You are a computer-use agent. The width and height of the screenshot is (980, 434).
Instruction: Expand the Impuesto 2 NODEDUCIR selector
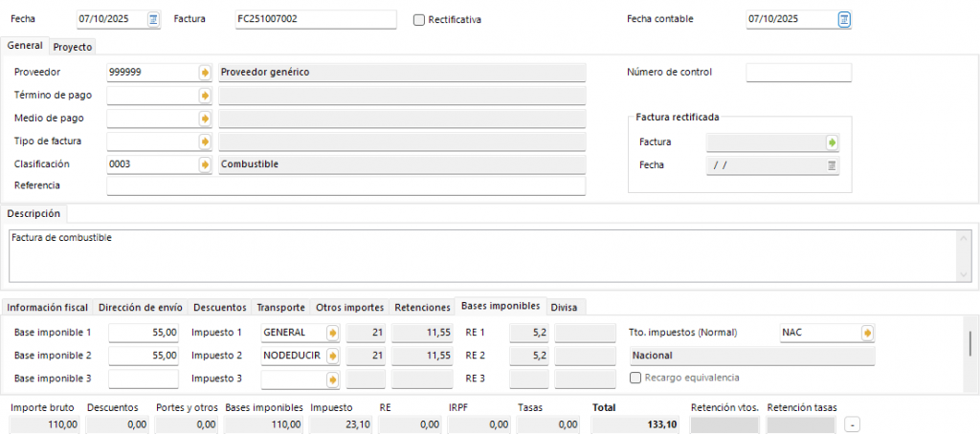[x=333, y=356]
